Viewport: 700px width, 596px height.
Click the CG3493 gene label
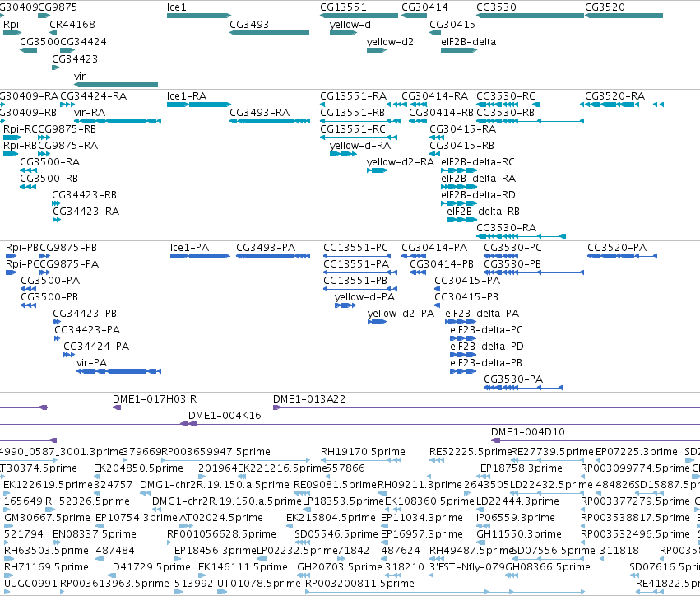[249, 25]
